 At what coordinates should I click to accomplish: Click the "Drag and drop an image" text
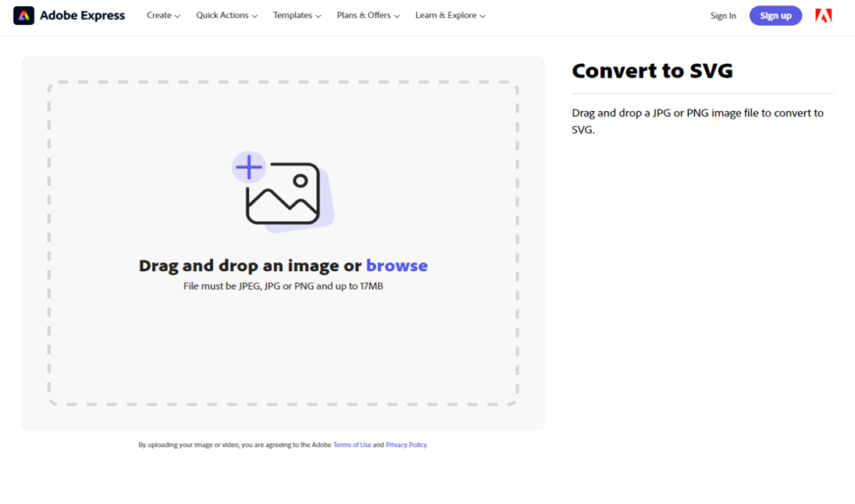click(x=250, y=266)
